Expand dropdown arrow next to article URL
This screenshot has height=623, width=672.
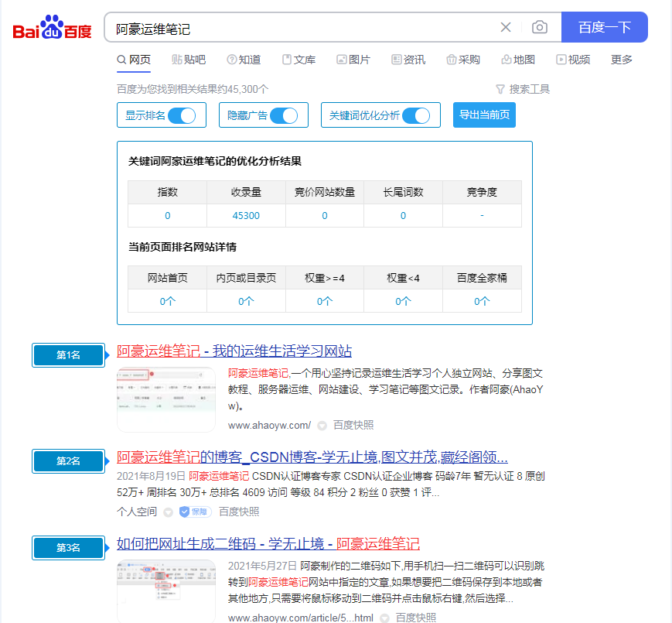385,618
